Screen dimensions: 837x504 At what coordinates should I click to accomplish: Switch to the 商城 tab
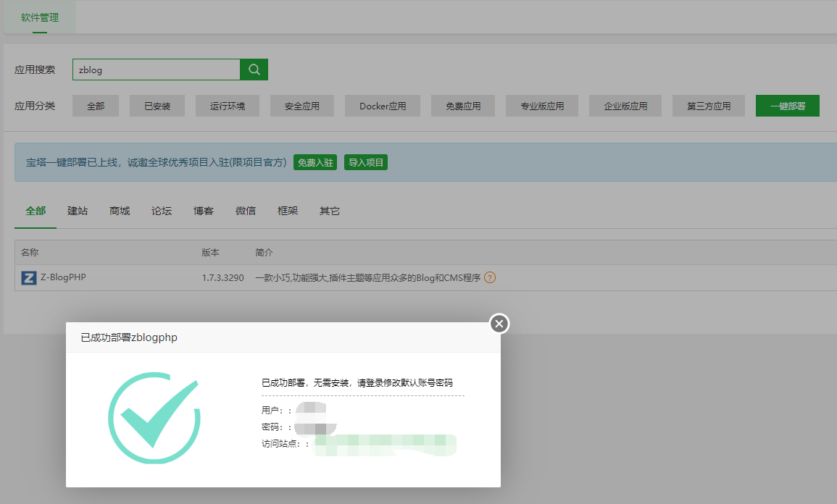[x=120, y=211]
